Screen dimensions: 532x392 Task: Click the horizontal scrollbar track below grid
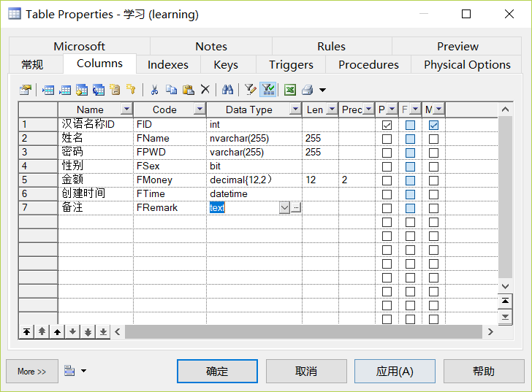click(303, 331)
